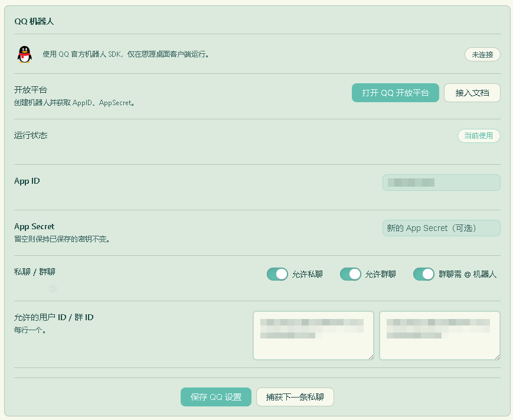Toggle the 允许私聊 switch
The width and height of the screenshot is (513, 420).
(277, 274)
